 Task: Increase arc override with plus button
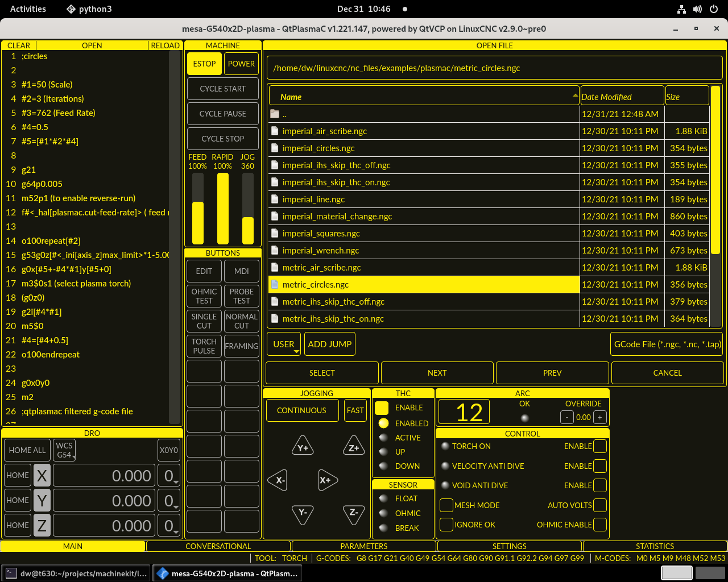(x=599, y=417)
